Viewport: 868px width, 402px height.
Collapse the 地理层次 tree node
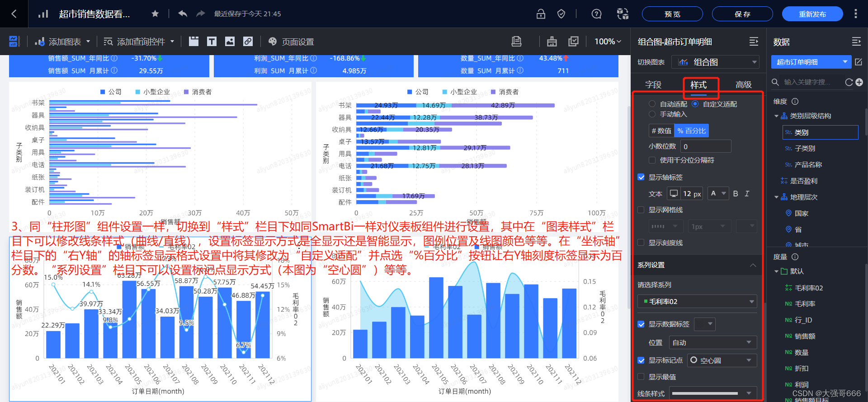(x=776, y=197)
